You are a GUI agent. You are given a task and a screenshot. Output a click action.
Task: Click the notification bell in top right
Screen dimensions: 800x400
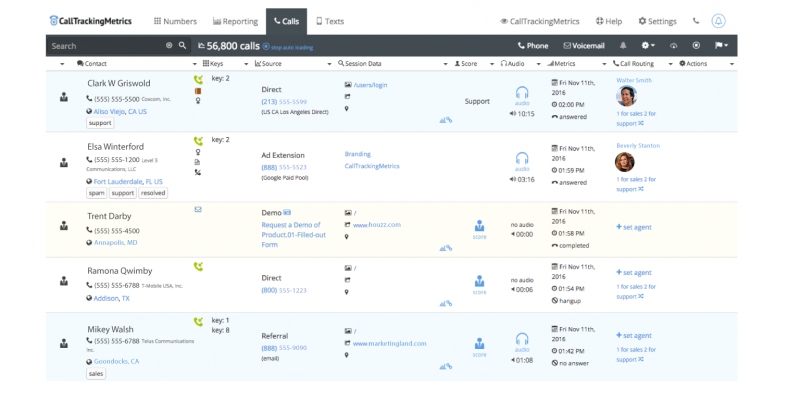point(718,21)
